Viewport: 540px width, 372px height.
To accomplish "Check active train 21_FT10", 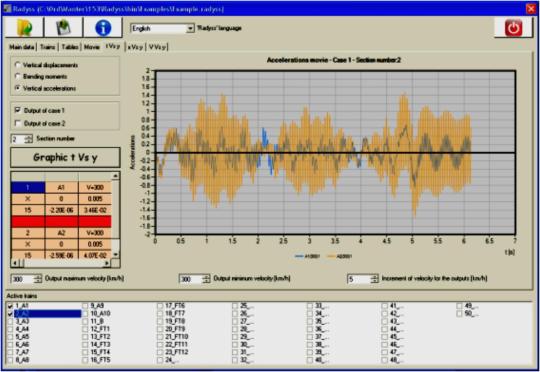I will click(x=160, y=337).
